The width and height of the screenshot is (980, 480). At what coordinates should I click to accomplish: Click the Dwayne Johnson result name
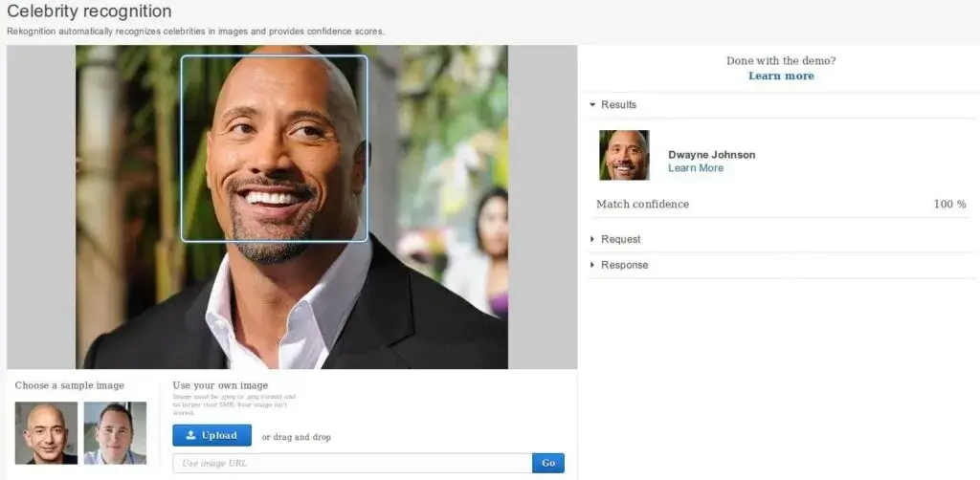click(711, 155)
